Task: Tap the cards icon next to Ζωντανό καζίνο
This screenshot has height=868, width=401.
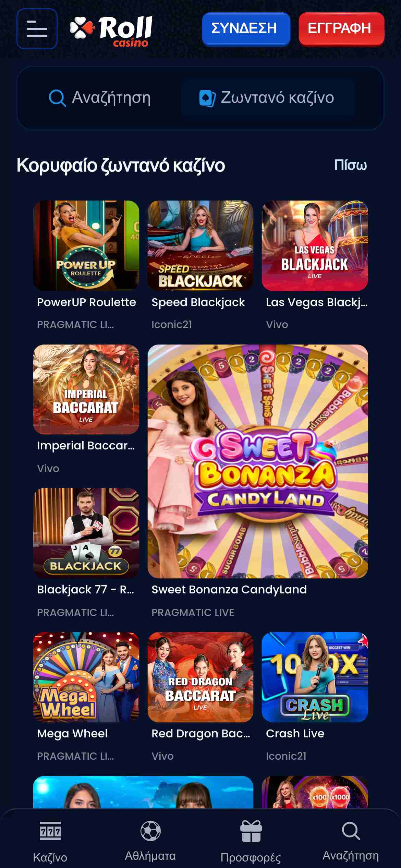Action: (207, 98)
